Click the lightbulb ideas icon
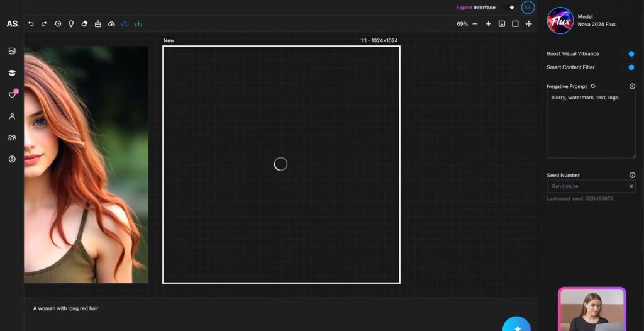The image size is (644, 331). tap(71, 24)
